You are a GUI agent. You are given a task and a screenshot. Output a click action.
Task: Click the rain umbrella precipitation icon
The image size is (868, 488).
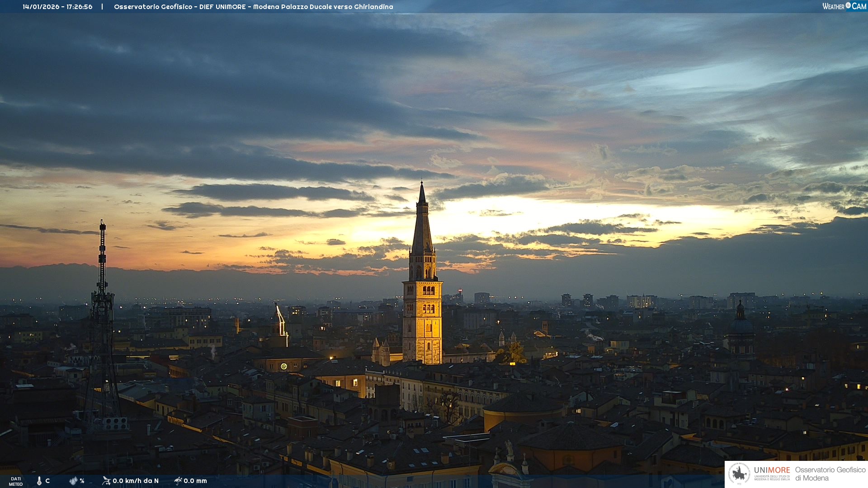point(178,481)
